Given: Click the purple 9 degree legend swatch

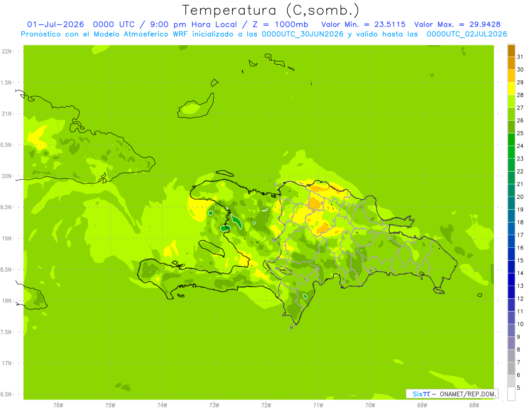Looking at the screenshot, I should [511, 330].
